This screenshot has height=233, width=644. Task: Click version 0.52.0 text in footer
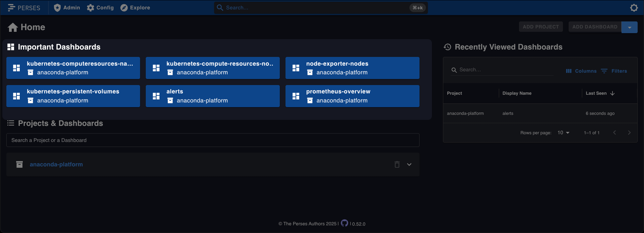pos(359,224)
